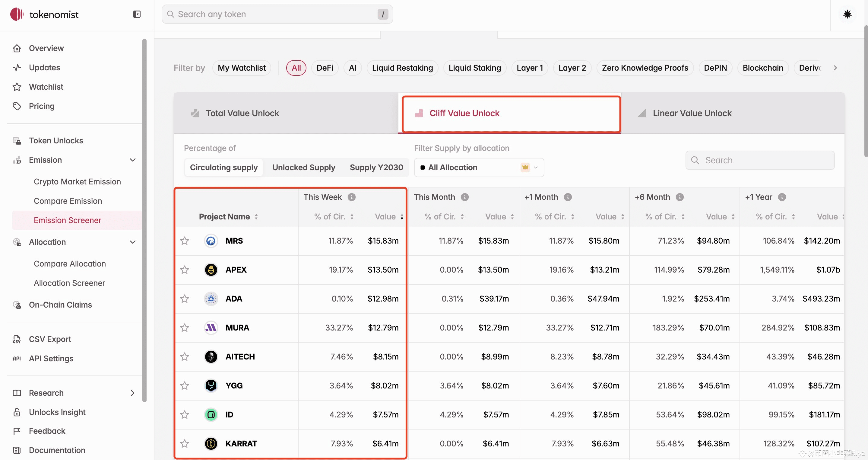Switch to Linear Value Unlock tab
Screen dimensions: 868x460
tap(692, 113)
